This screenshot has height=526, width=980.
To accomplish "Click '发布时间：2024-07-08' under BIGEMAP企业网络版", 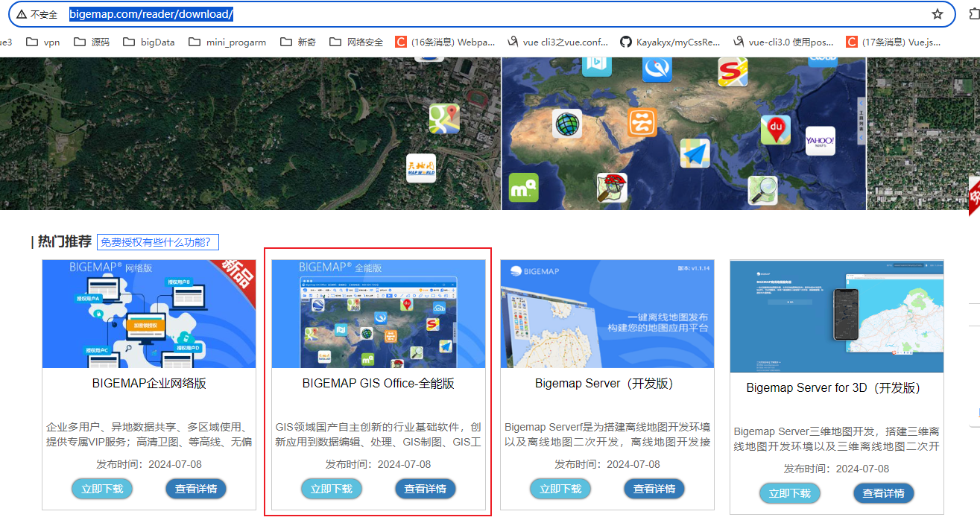I will point(149,464).
